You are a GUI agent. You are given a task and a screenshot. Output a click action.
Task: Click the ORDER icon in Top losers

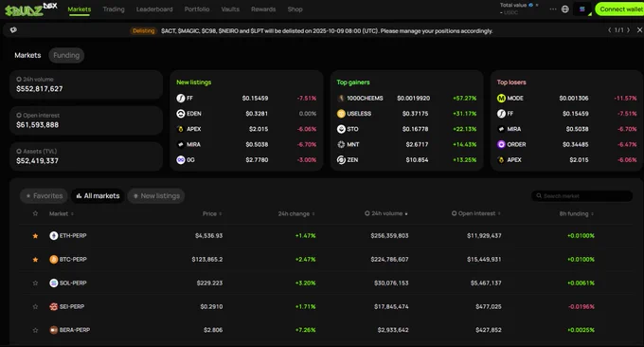tap(501, 144)
